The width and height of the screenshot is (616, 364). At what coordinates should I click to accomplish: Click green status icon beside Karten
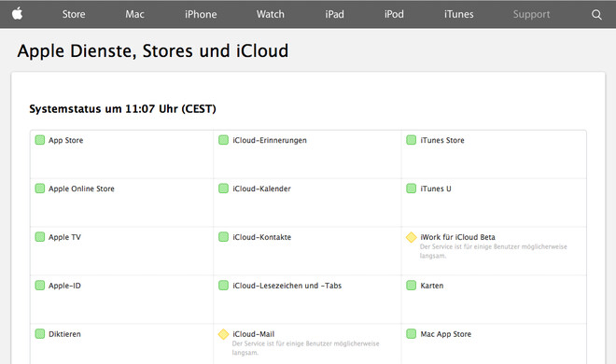point(411,285)
